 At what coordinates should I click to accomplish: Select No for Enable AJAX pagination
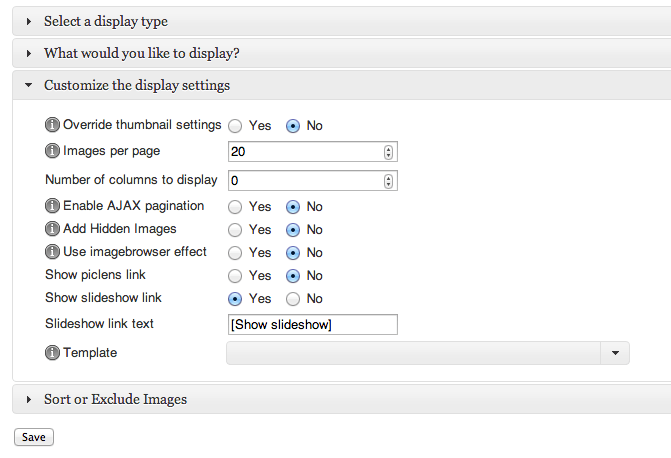click(293, 207)
